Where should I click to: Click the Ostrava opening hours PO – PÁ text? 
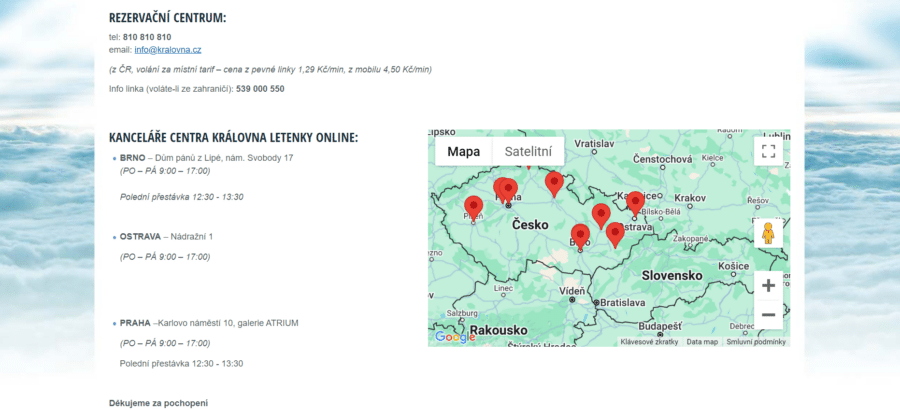click(x=165, y=257)
